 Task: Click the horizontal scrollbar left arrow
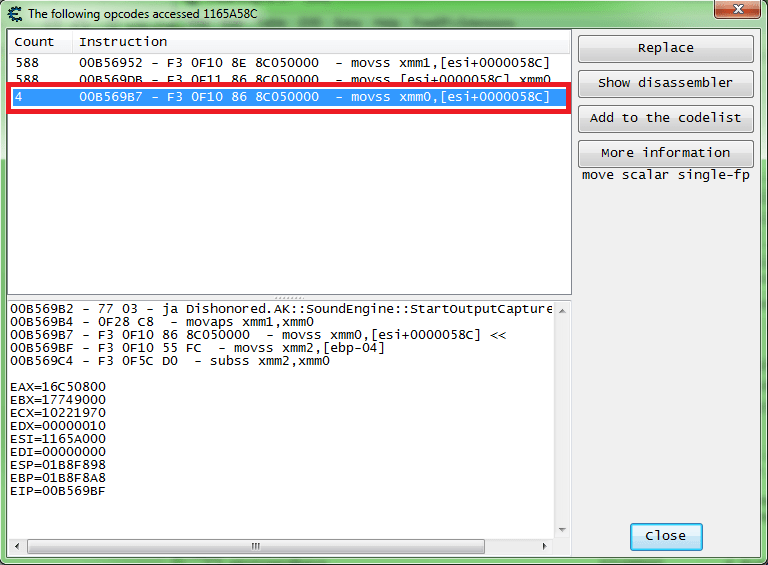[x=17, y=546]
